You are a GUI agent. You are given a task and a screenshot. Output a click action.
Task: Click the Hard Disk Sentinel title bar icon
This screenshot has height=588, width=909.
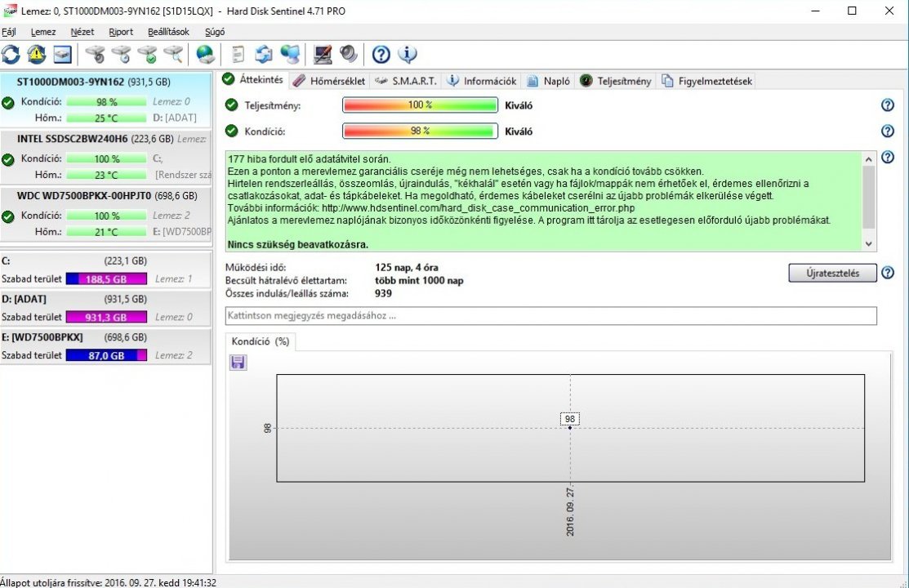(10, 11)
